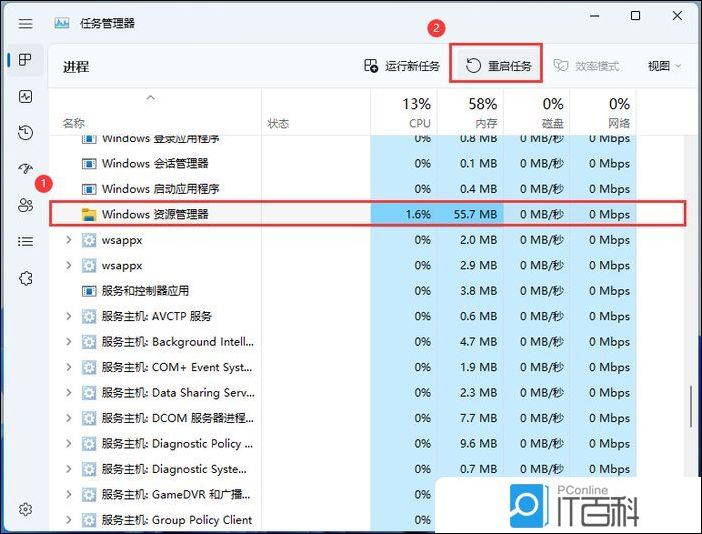Expand the first wsappx row
This screenshot has height=534, width=702.
pos(68,240)
